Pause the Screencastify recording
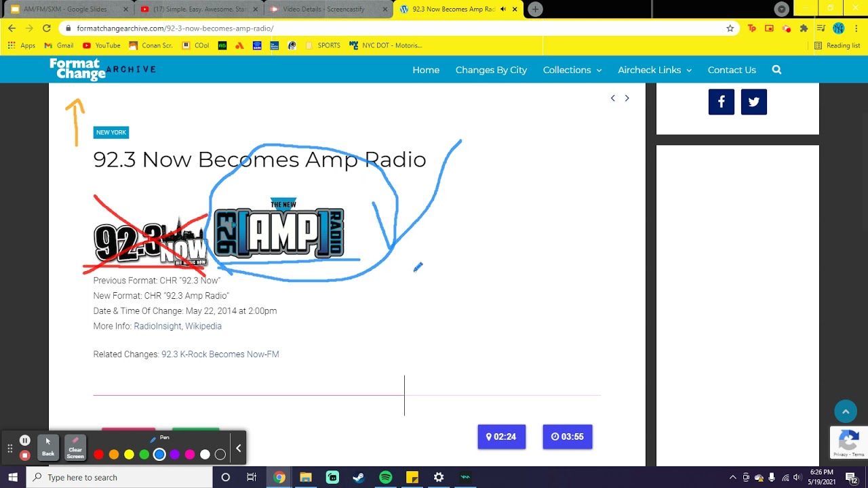Image resolution: width=868 pixels, height=488 pixels. [25, 441]
